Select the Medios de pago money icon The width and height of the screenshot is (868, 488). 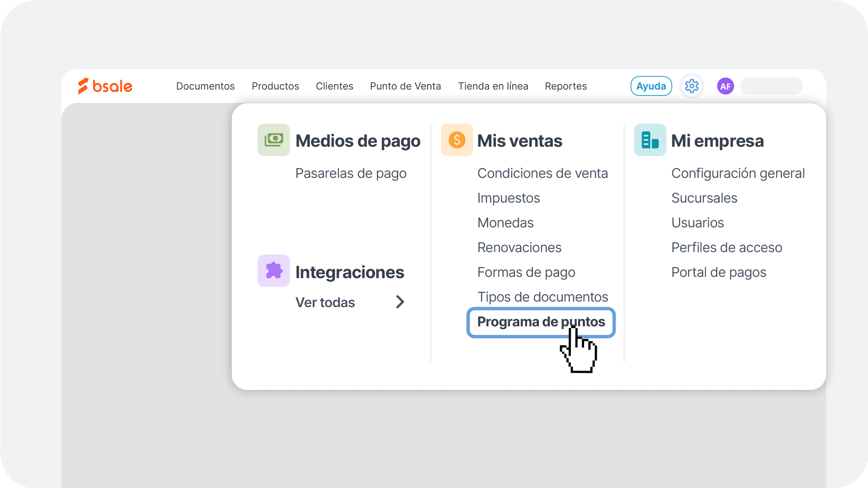point(273,139)
